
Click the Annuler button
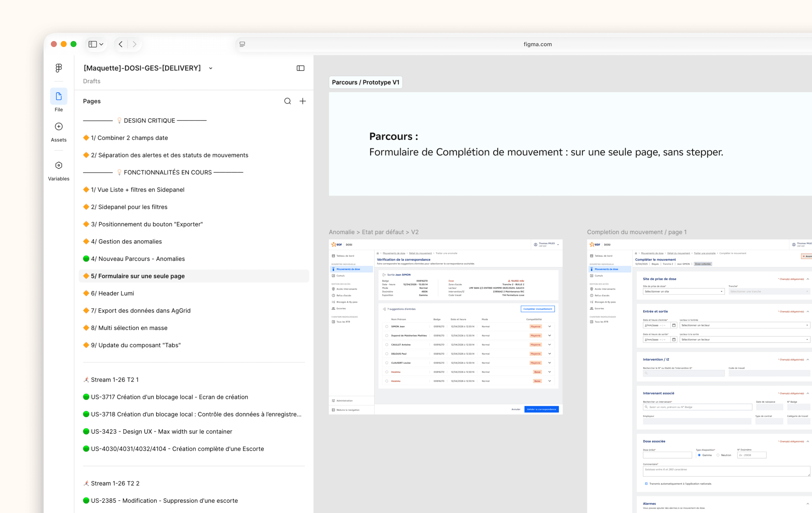click(516, 410)
